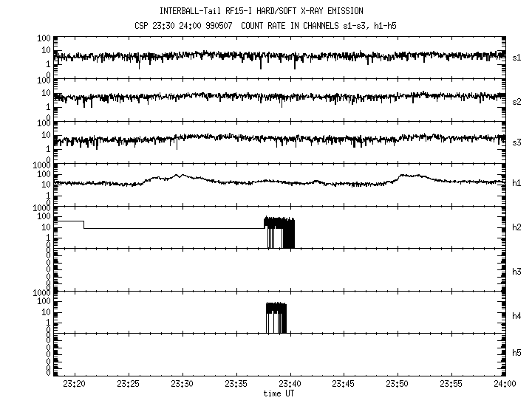This screenshot has height=406, width=532.
Task: Click the 23:40 time tick label
Action: pyautogui.click(x=290, y=385)
